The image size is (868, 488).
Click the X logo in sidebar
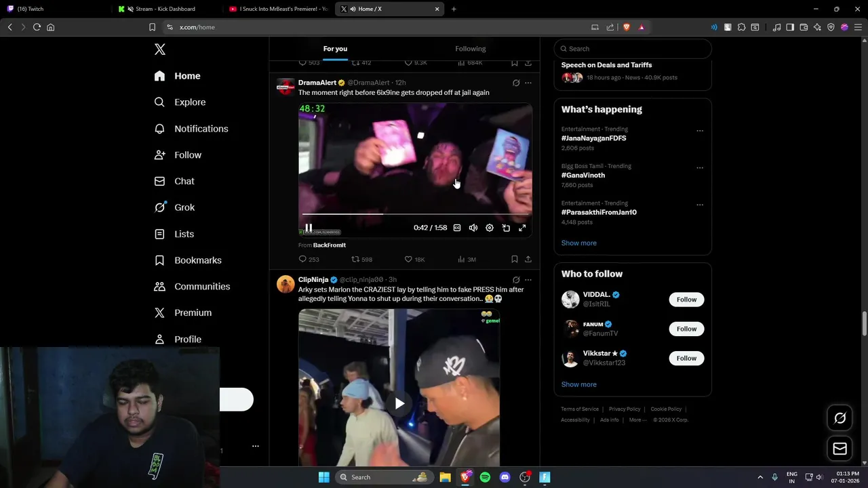160,49
